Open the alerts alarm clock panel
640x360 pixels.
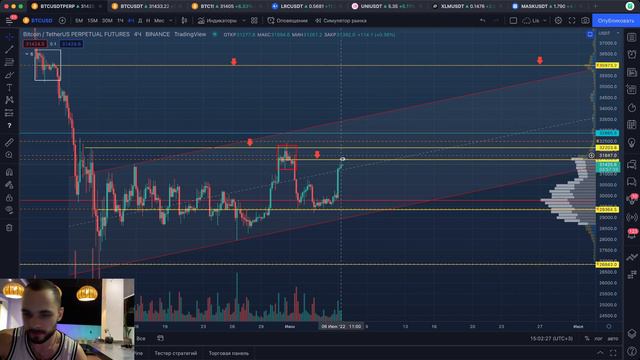[x=631, y=54]
